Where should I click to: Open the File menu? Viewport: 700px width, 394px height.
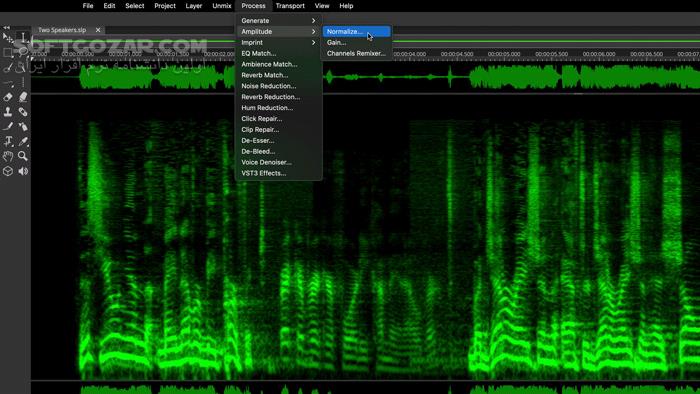click(88, 6)
